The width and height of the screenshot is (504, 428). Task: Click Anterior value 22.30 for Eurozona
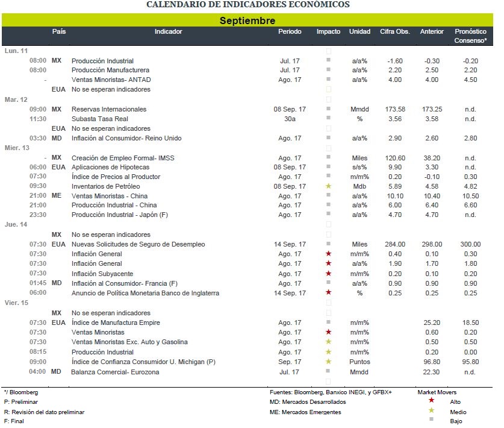coord(431,373)
